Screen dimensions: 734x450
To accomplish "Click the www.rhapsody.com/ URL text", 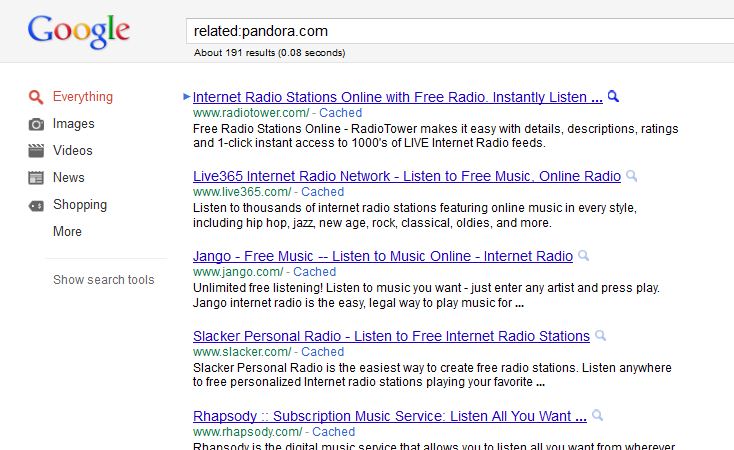I will [248, 432].
